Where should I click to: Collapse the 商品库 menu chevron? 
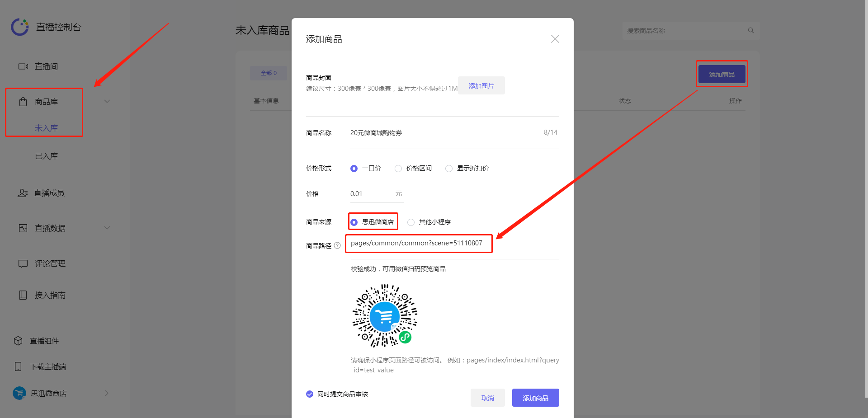107,101
